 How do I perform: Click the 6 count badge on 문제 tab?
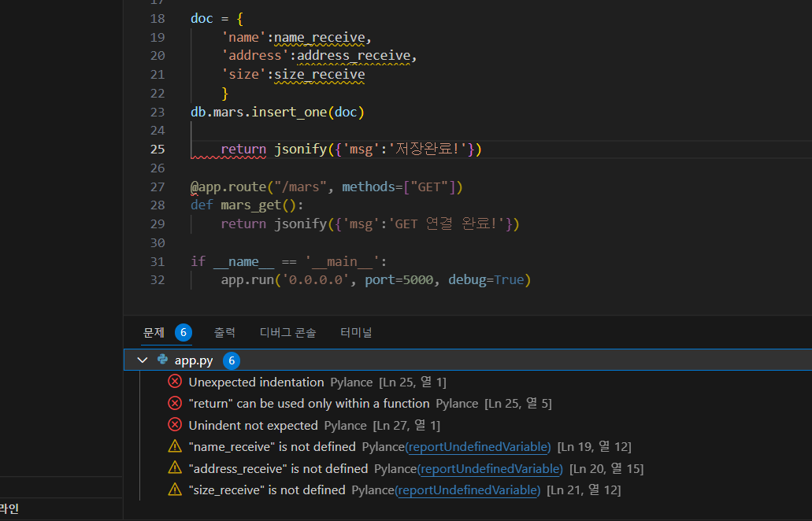point(184,333)
